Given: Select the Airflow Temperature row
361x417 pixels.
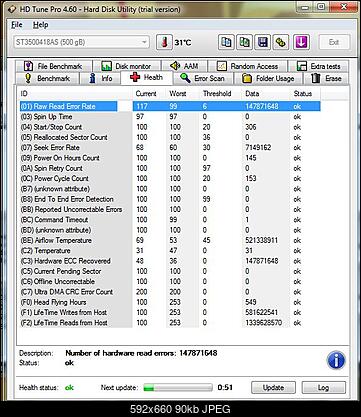Looking at the screenshot, I should pos(170,241).
